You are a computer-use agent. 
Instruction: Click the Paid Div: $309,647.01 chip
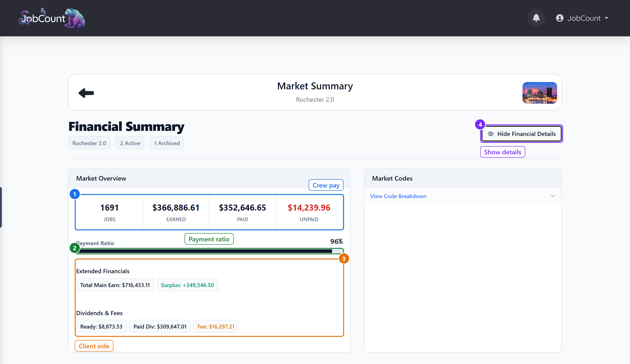coord(160,326)
